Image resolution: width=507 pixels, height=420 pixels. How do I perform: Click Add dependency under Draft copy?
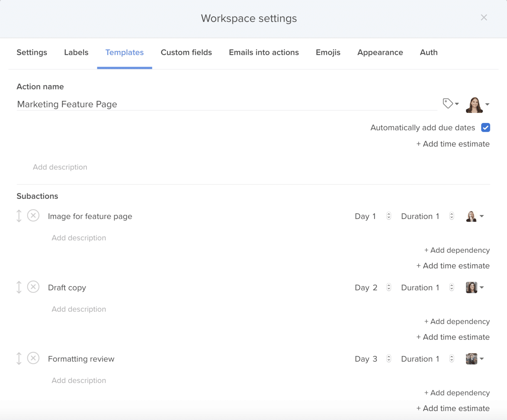click(457, 321)
